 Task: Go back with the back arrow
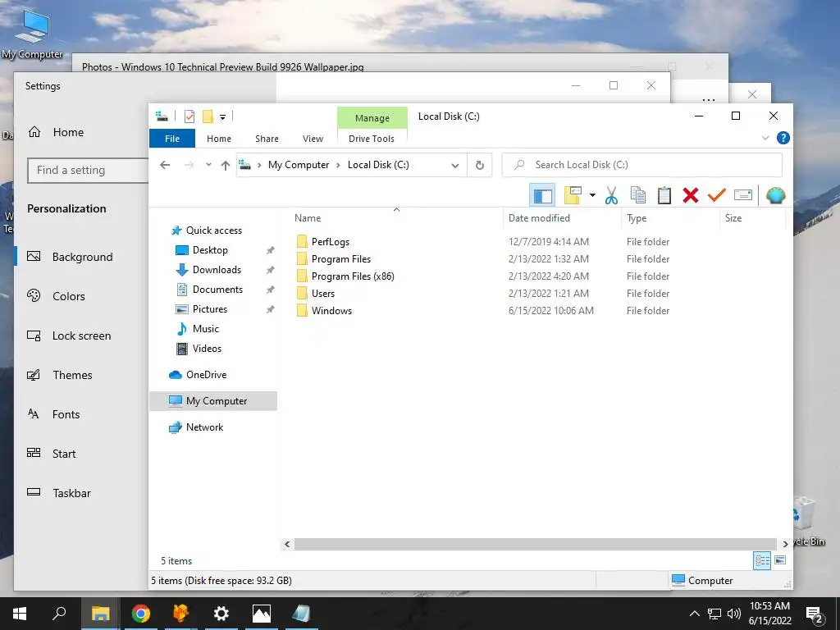coord(165,165)
